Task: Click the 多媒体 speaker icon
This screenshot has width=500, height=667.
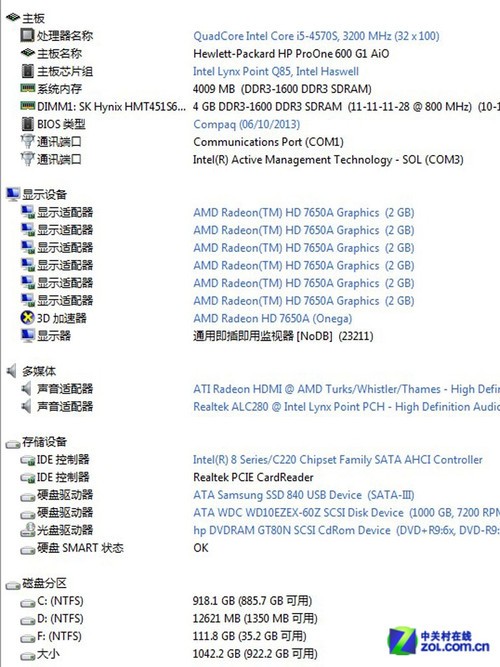Action: (12, 371)
